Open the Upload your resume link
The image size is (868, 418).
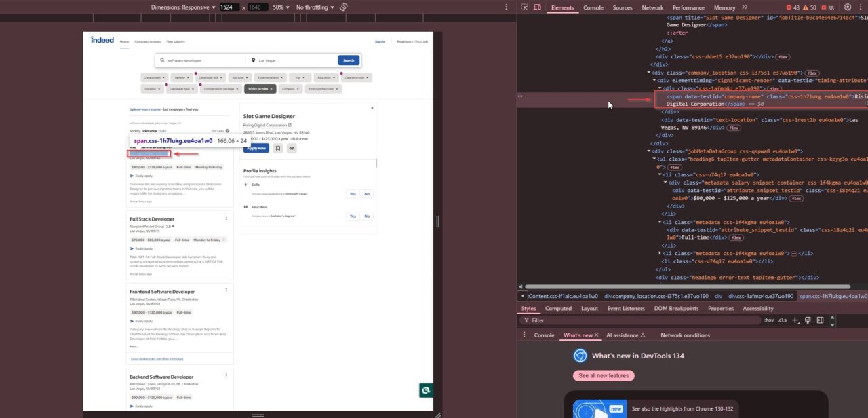pyautogui.click(x=146, y=109)
